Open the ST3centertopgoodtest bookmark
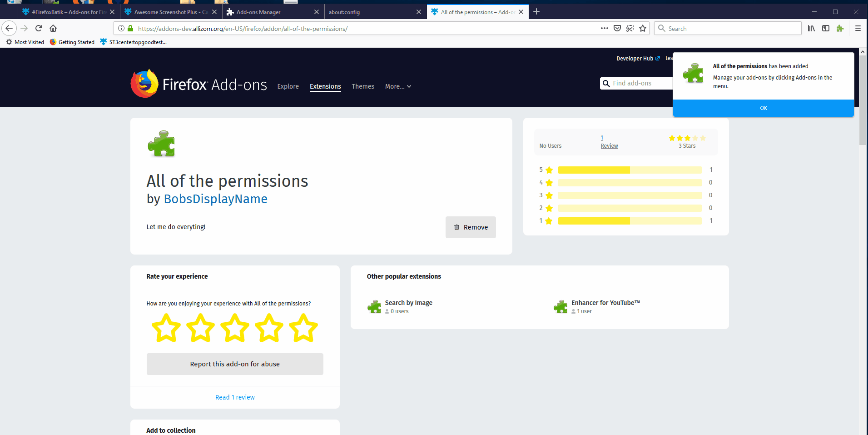 (x=134, y=42)
